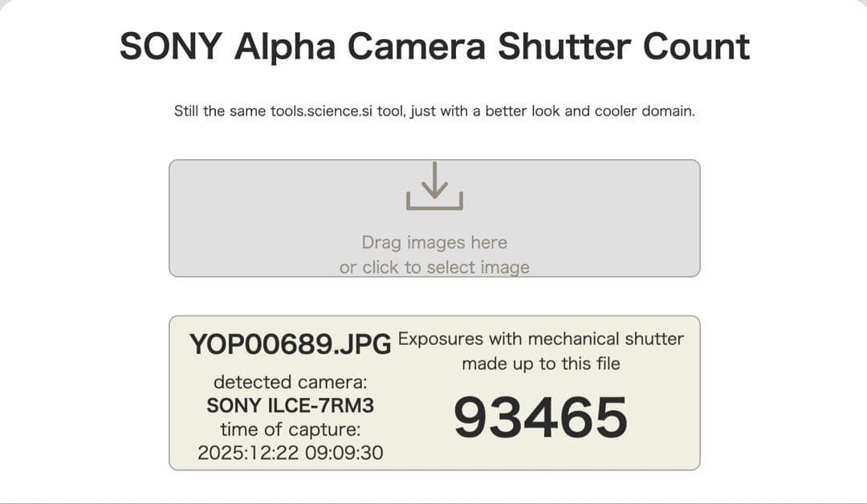Click the 'time of capture:' label
The image size is (867, 504).
[x=292, y=429]
